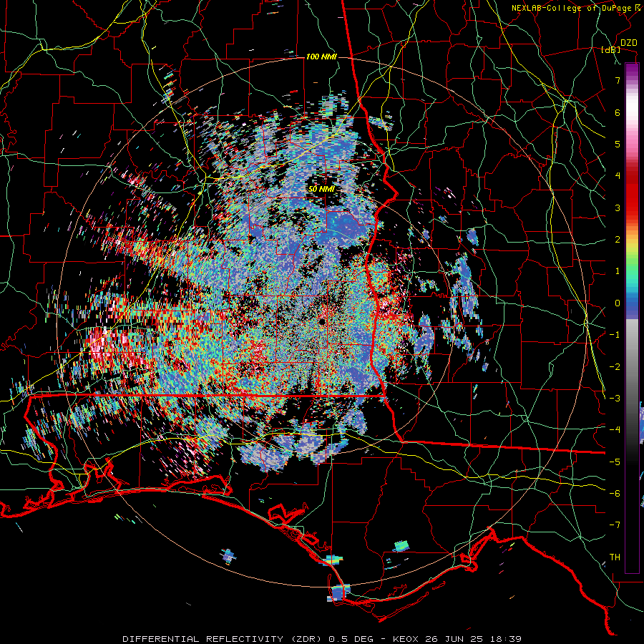Click the -1 value on the ZDR scale
Viewport: 644px width, 644px height.
615,334
